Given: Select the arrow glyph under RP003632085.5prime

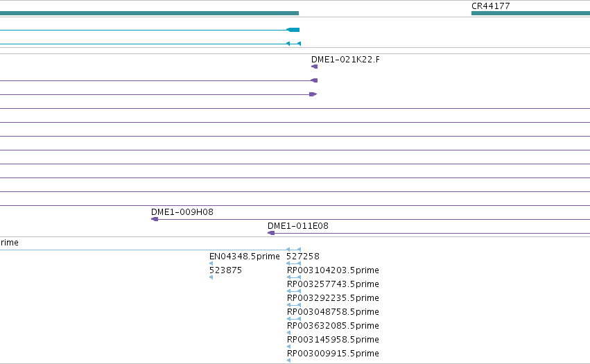Looking at the screenshot, I should click(288, 333).
